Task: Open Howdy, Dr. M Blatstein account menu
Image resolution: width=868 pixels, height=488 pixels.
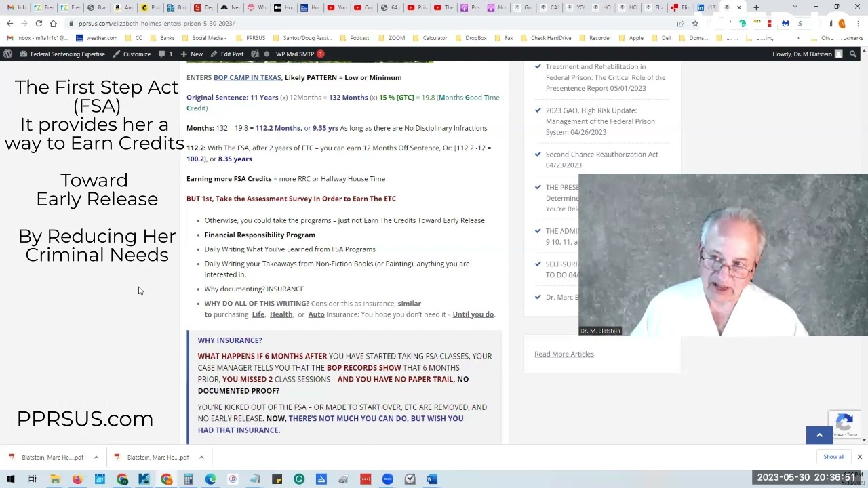Action: tap(807, 54)
